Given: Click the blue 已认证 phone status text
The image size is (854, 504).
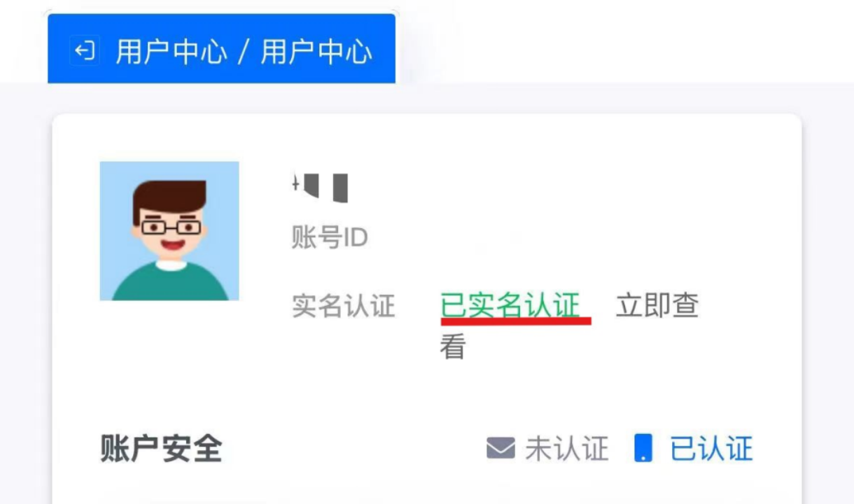Looking at the screenshot, I should [711, 449].
